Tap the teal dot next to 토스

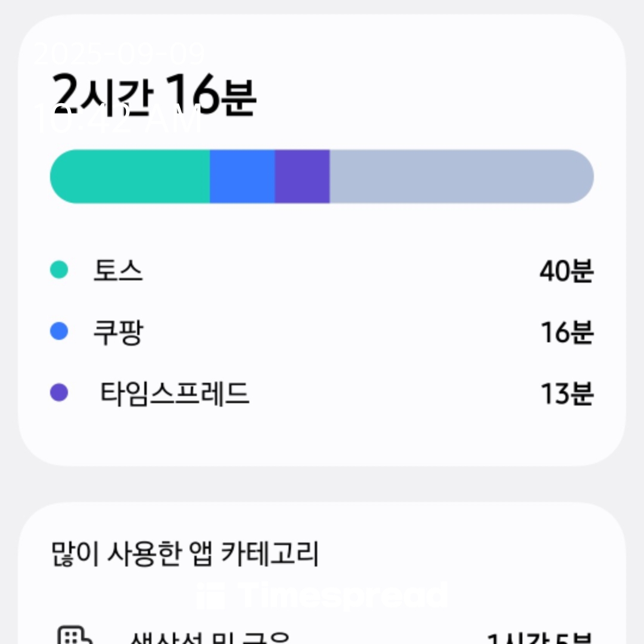[58, 270]
